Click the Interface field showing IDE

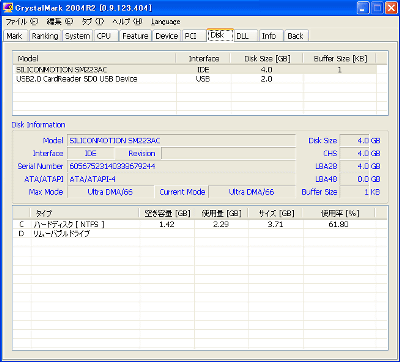[x=91, y=153]
